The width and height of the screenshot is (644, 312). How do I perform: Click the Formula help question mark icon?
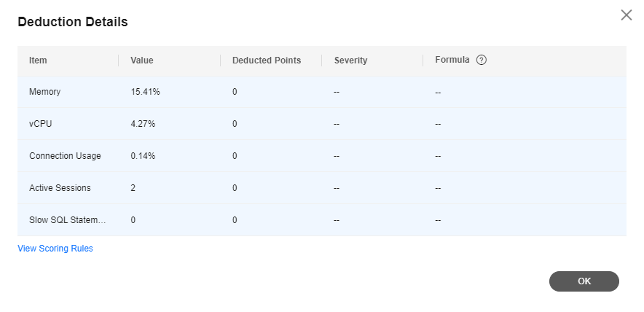tap(481, 61)
